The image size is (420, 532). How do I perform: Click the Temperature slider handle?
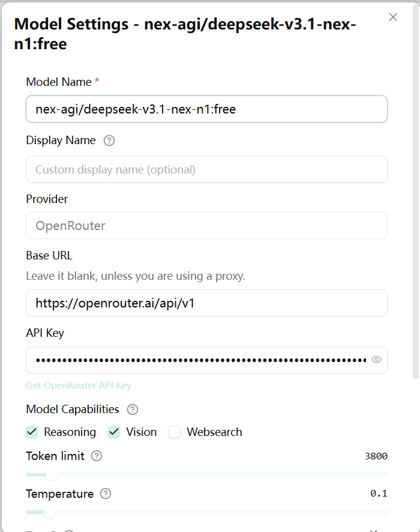[49, 513]
